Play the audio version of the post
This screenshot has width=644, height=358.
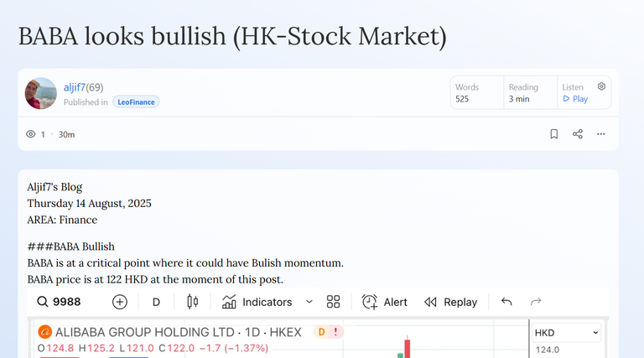575,99
